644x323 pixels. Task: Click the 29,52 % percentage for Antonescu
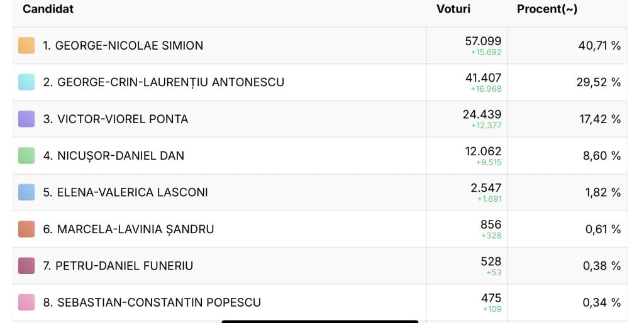598,82
